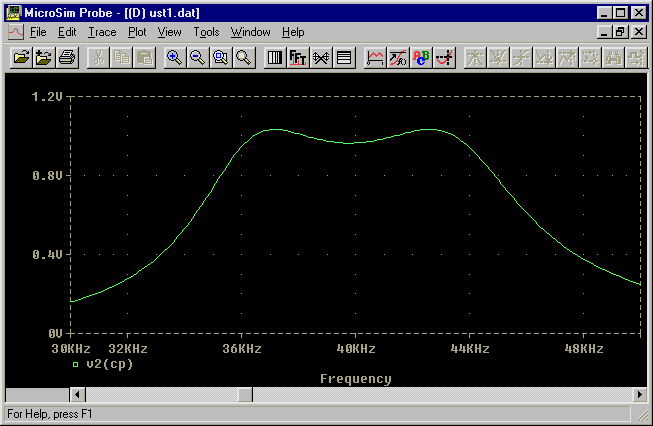The image size is (653, 426).
Task: Open the Window menu
Action: click(250, 32)
